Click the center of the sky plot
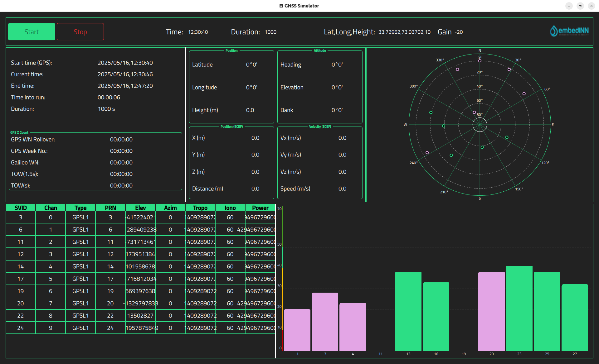Screen dimensions: 599x364 (480, 124)
